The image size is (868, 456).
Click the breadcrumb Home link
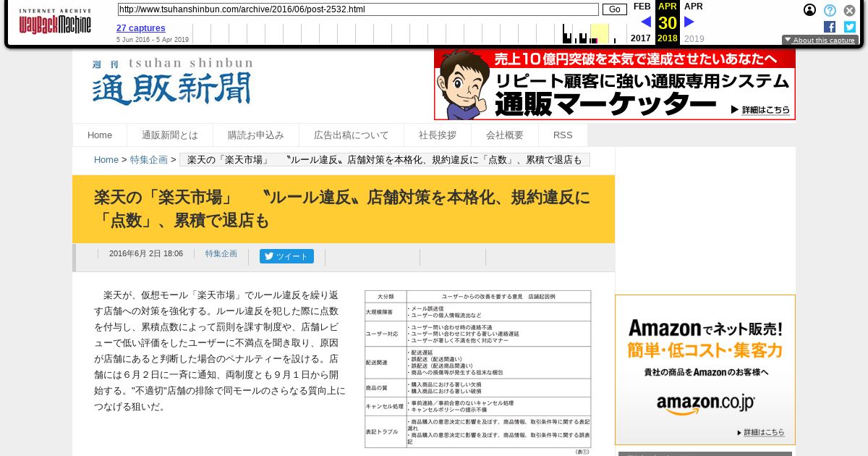[106, 160]
